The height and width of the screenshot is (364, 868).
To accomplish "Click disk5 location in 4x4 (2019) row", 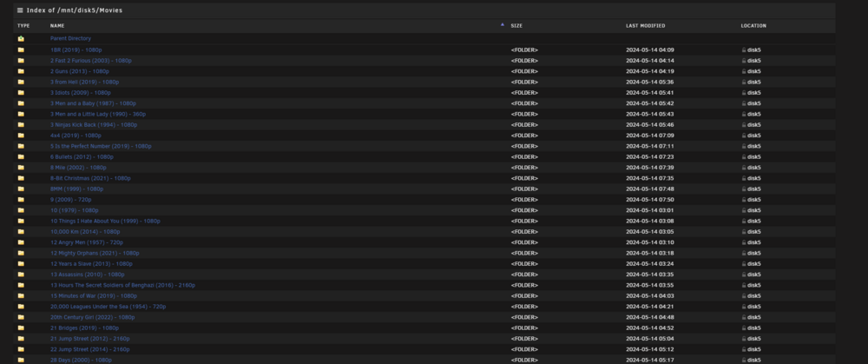I will click(754, 136).
